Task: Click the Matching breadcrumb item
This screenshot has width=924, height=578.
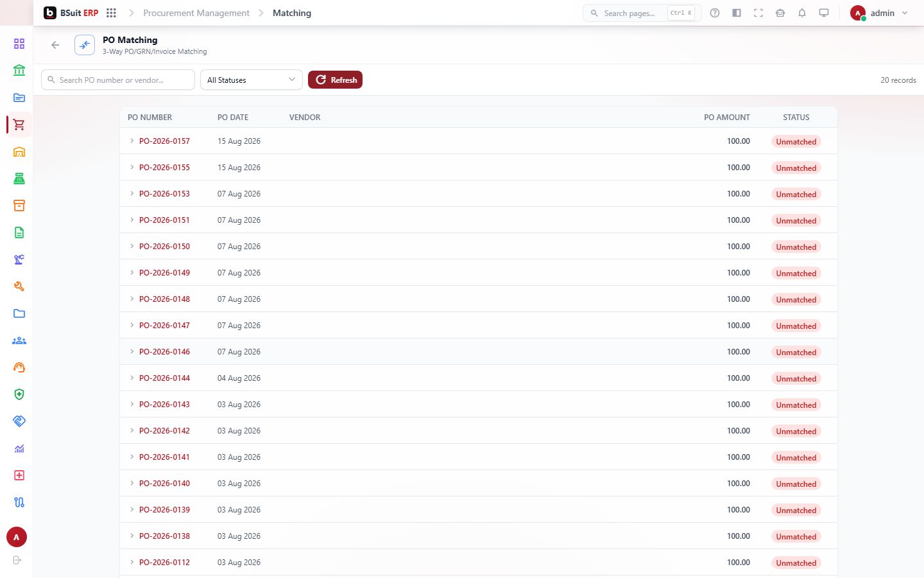Action: click(x=292, y=13)
